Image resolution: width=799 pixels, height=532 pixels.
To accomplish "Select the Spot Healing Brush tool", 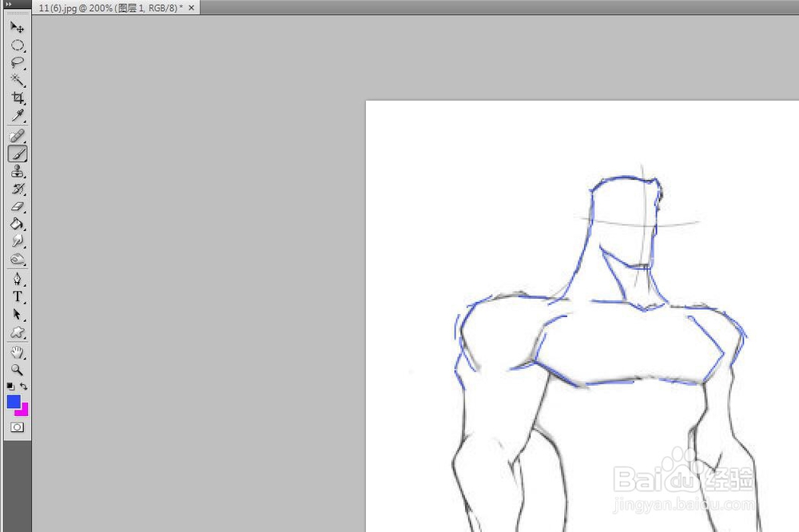I will 18,136.
